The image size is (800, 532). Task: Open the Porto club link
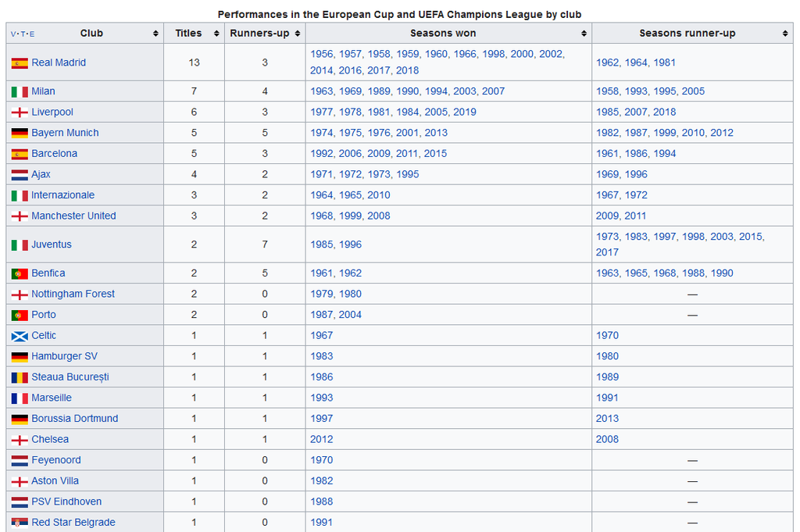coord(44,315)
